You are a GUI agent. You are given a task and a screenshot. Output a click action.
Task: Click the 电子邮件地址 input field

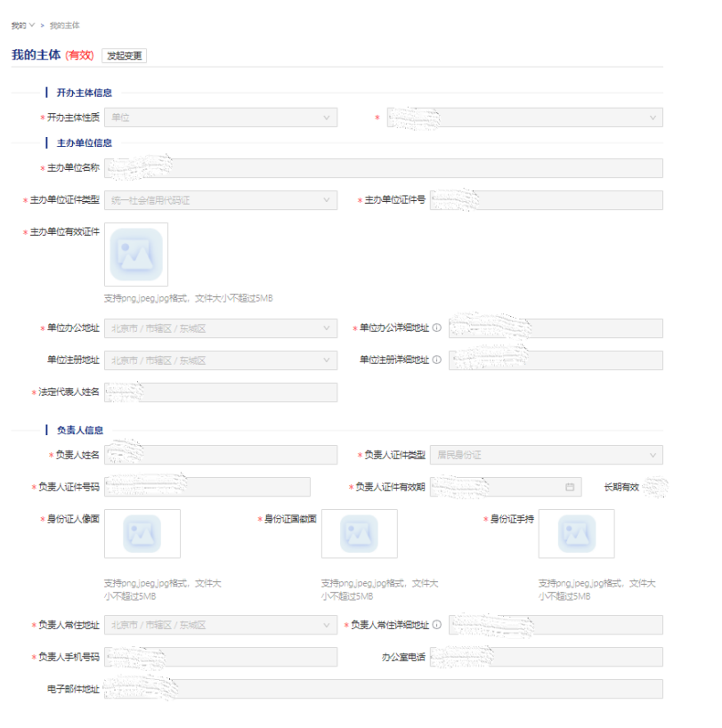coord(383,689)
